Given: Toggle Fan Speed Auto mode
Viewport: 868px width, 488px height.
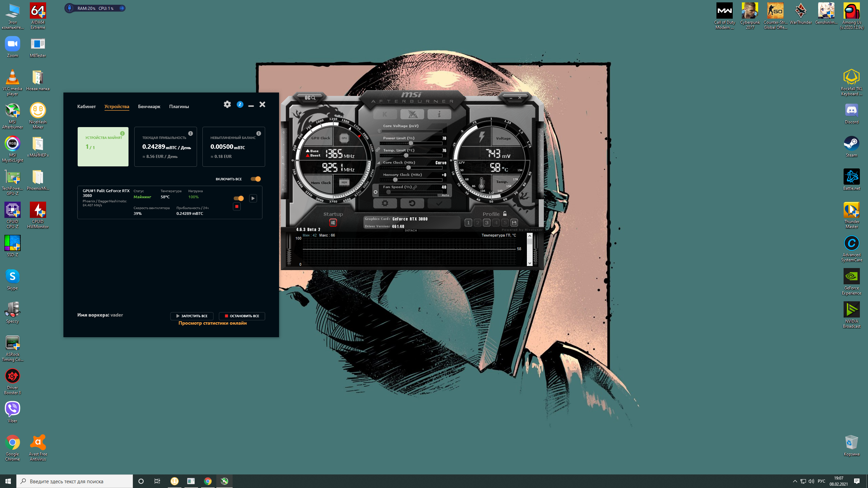Looking at the screenshot, I should (445, 195).
